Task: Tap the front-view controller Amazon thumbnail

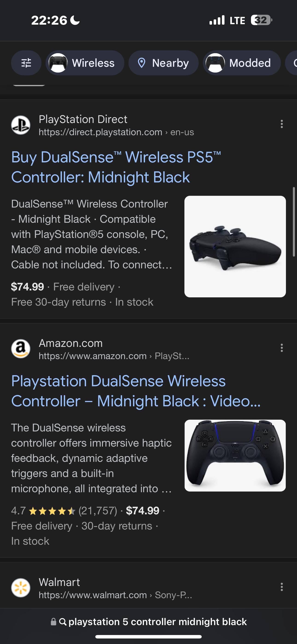Action: (235, 456)
